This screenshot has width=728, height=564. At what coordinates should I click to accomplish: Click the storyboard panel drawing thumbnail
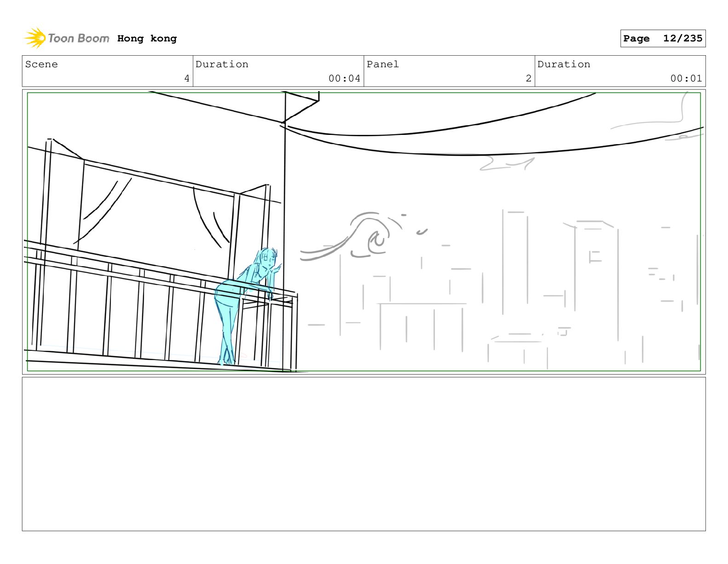364,232
